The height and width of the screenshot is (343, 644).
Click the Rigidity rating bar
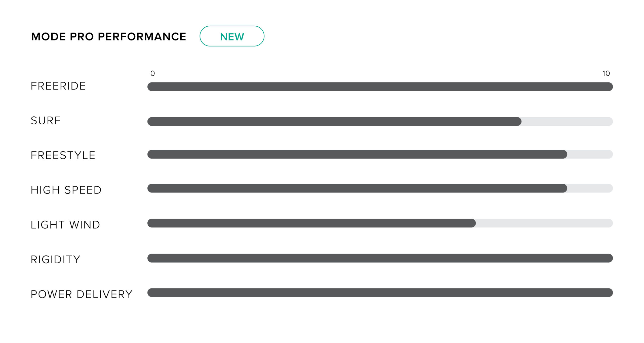[x=380, y=258]
